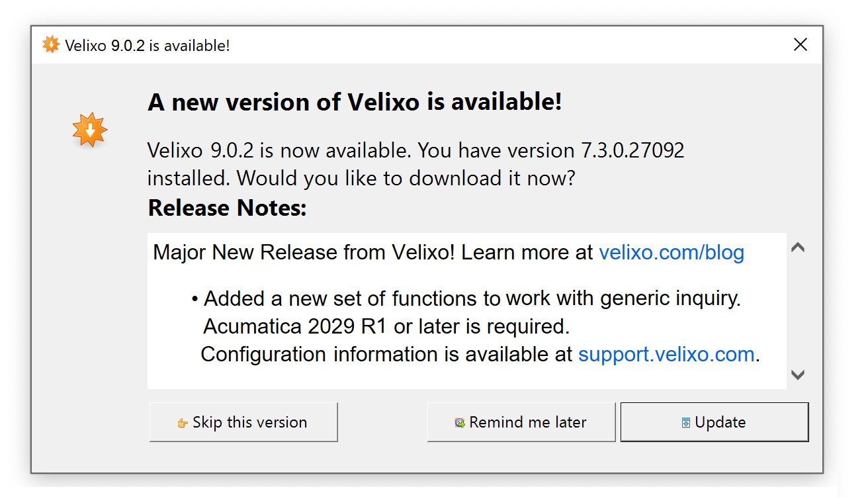Click the Acumatica 2029 R1 requirement line

pos(386,326)
